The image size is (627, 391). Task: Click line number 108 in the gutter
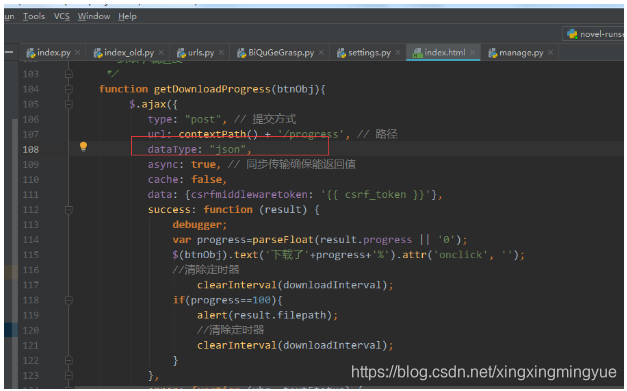coord(31,150)
